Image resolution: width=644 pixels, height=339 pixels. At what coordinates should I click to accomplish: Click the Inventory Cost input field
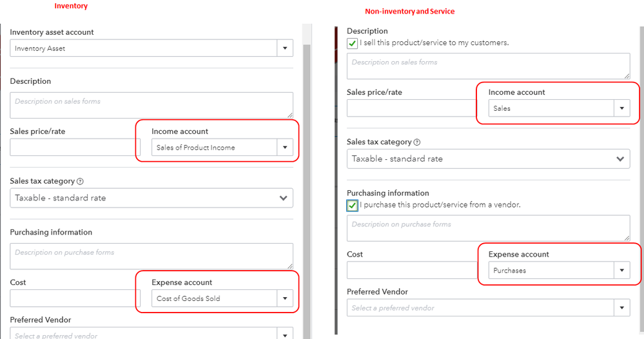coord(75,298)
